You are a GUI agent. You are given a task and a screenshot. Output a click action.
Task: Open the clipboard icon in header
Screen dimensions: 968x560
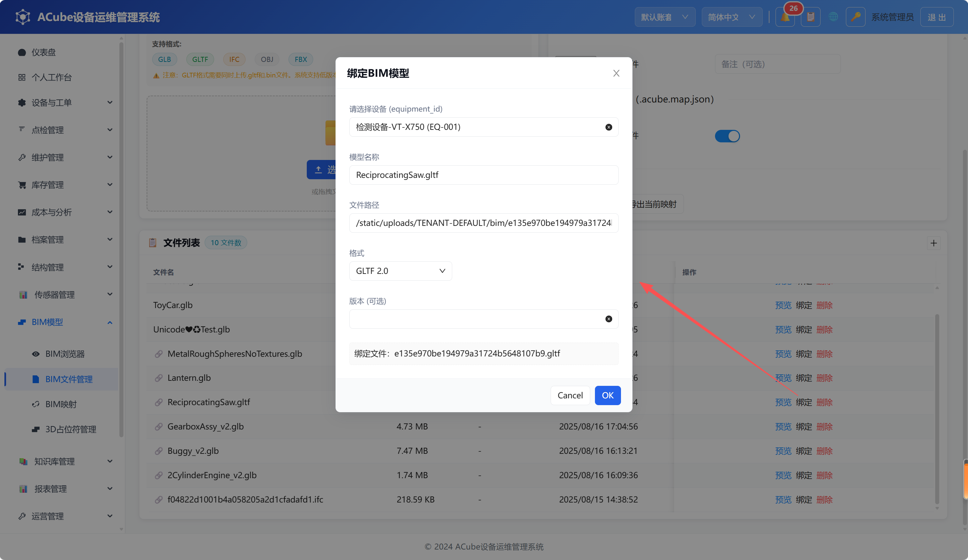pyautogui.click(x=810, y=17)
